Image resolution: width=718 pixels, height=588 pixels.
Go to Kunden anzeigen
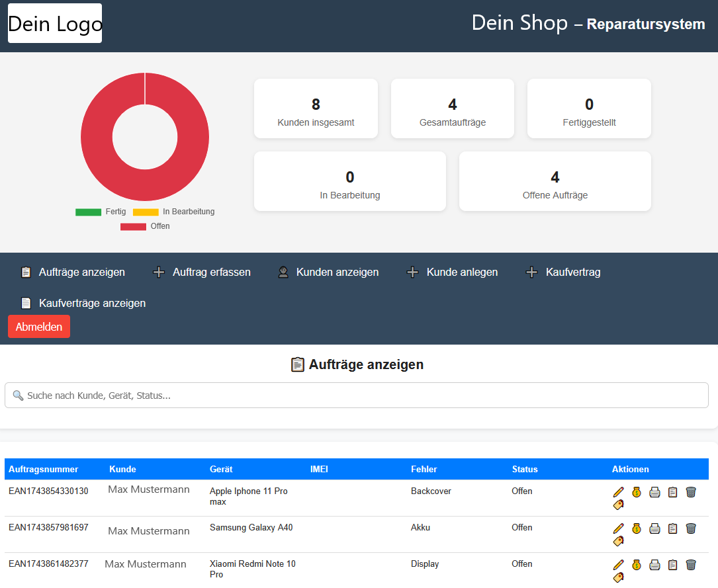click(328, 273)
